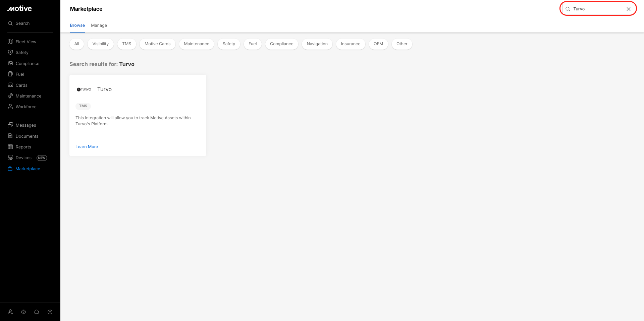Click the Turvo integration description text
Viewport: 644px width, 321px height.
point(133,121)
